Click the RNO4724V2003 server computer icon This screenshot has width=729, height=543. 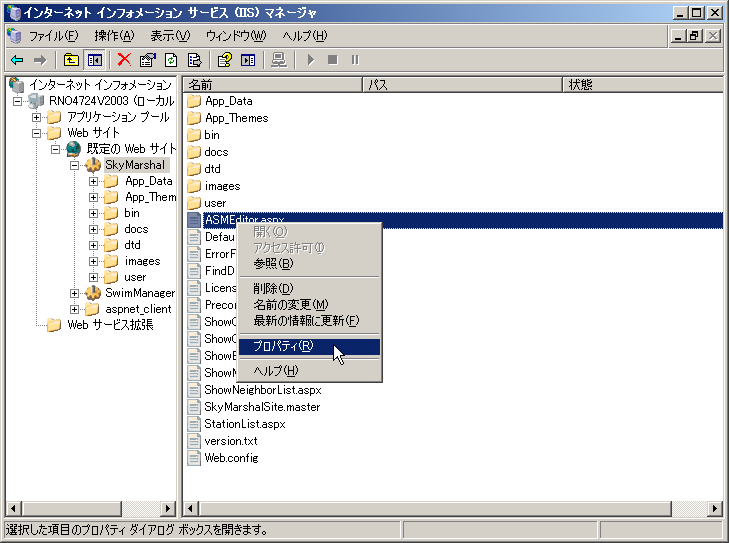(36, 101)
